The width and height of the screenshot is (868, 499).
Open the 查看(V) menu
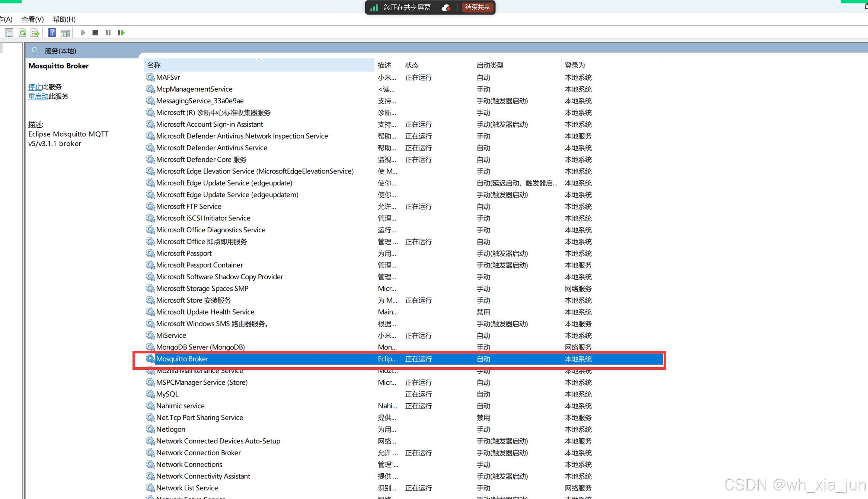[x=32, y=19]
